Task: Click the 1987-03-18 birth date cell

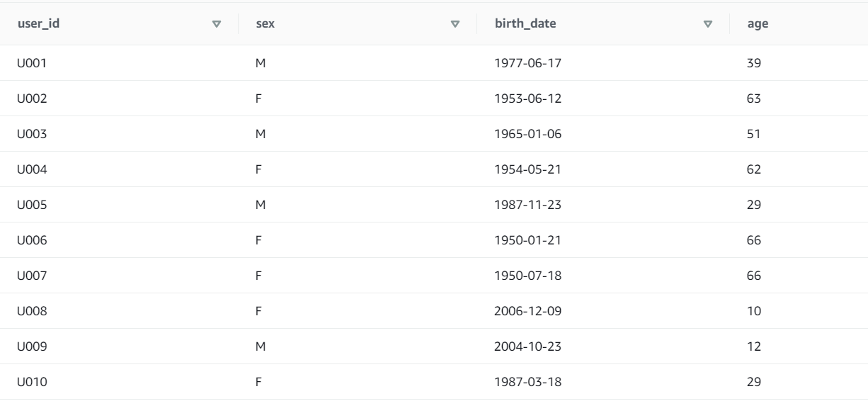Action: pyautogui.click(x=527, y=382)
